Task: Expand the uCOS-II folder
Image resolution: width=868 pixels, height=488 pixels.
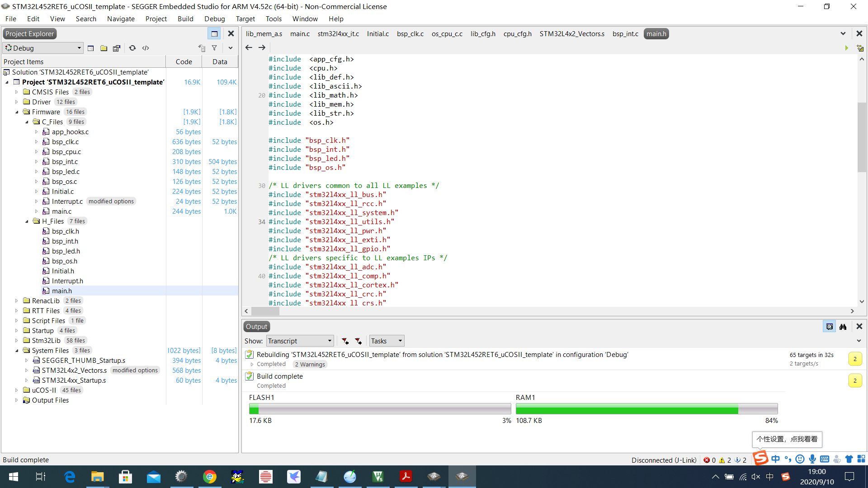Action: click(x=17, y=390)
